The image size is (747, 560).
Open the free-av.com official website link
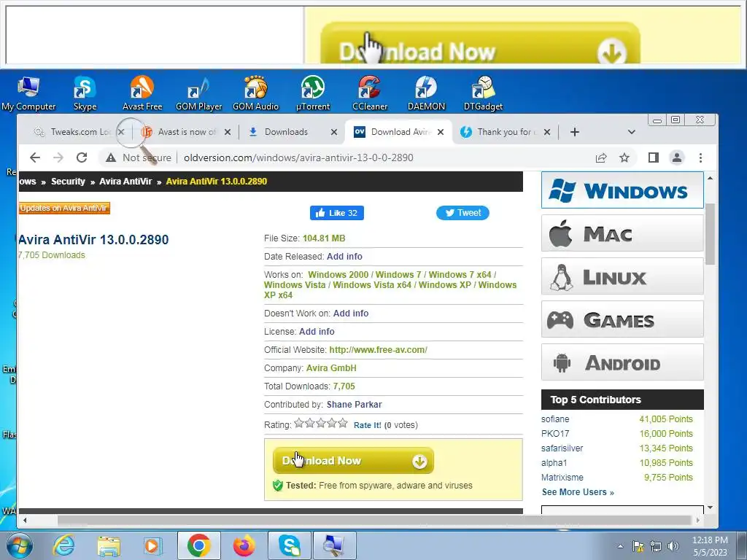379,349
